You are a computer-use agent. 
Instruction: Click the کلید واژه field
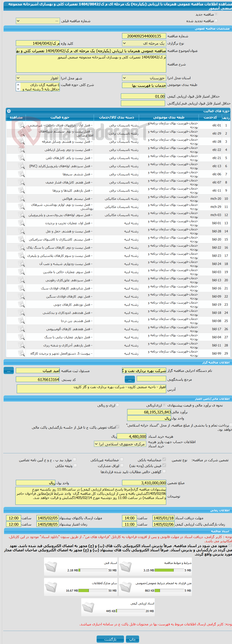[38, 43]
